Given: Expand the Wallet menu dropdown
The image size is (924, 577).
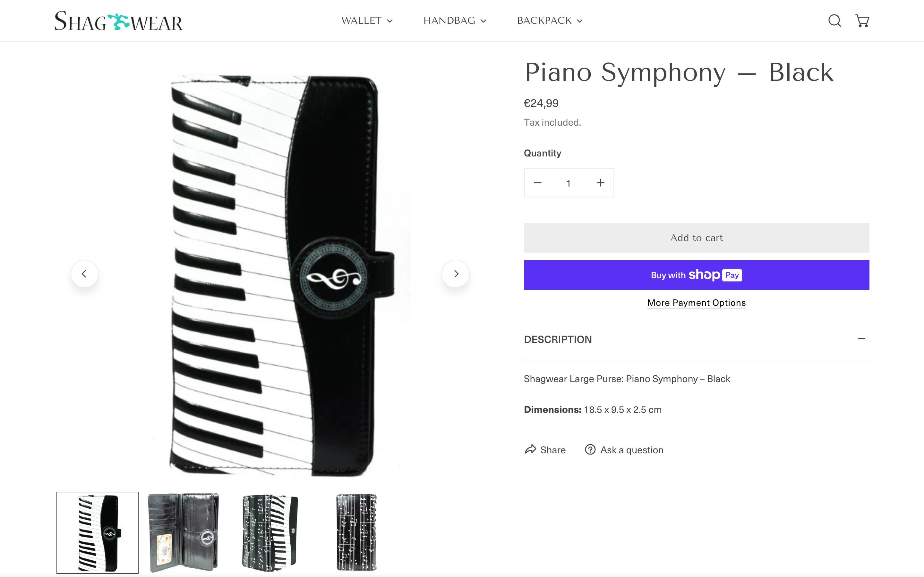Looking at the screenshot, I should coord(366,21).
